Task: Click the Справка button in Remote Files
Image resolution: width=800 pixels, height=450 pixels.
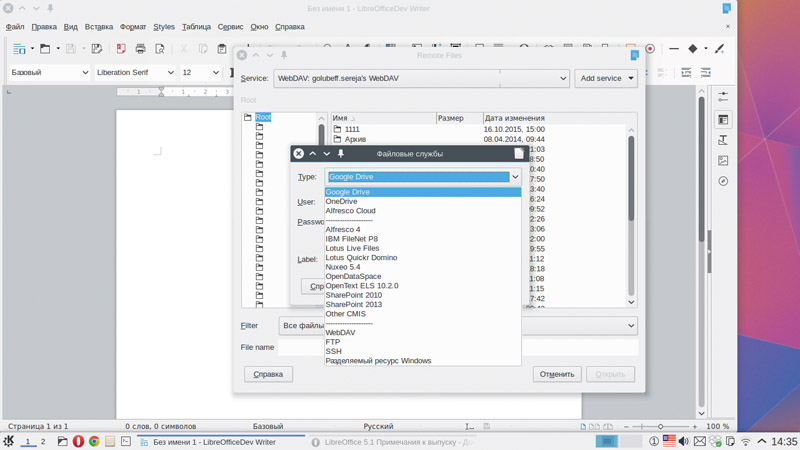Action: click(x=268, y=374)
